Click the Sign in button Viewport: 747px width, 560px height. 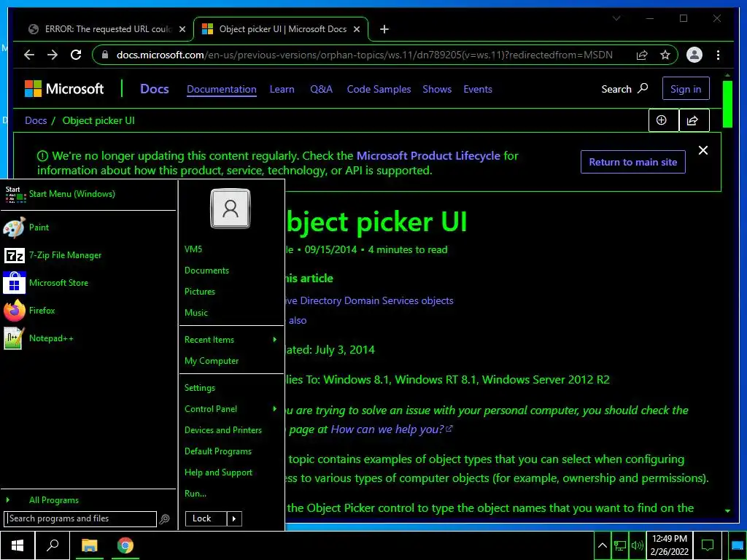(686, 88)
